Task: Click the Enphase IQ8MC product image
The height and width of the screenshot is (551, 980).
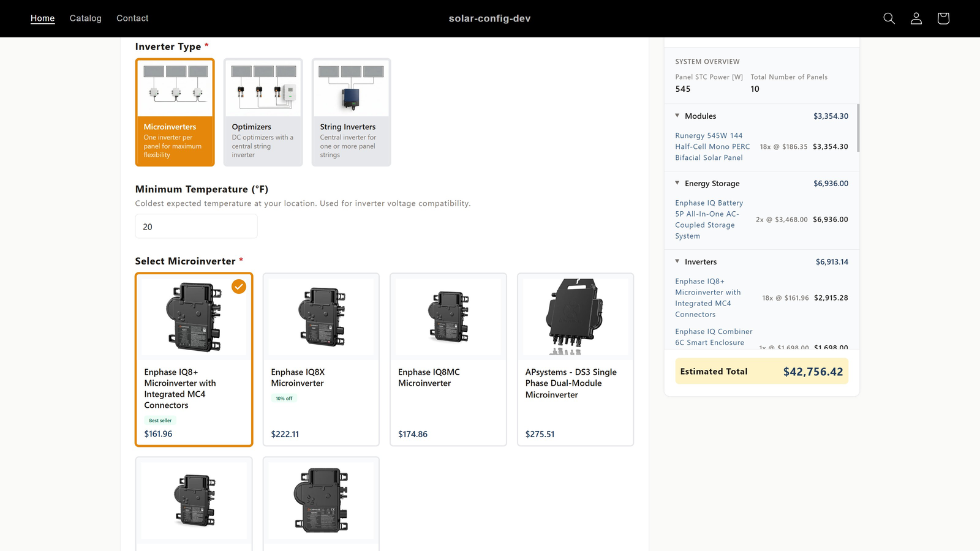Action: [448, 317]
